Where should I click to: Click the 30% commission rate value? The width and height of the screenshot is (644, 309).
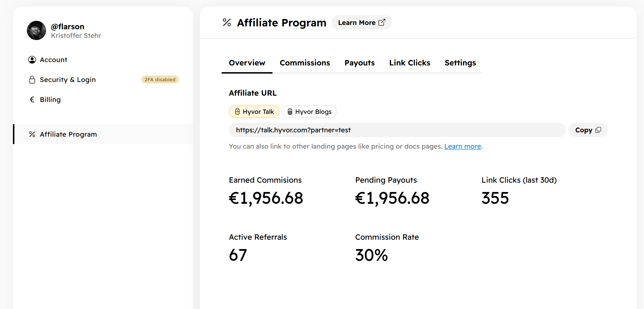[x=372, y=255]
